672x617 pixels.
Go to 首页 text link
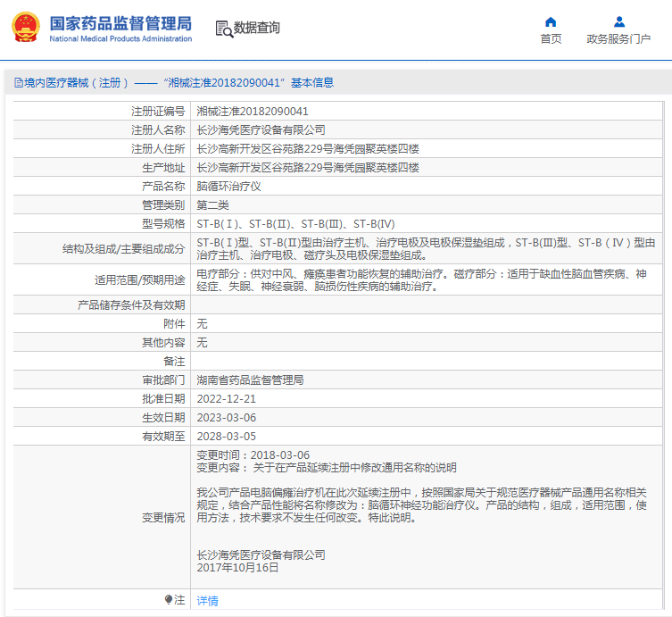551,39
